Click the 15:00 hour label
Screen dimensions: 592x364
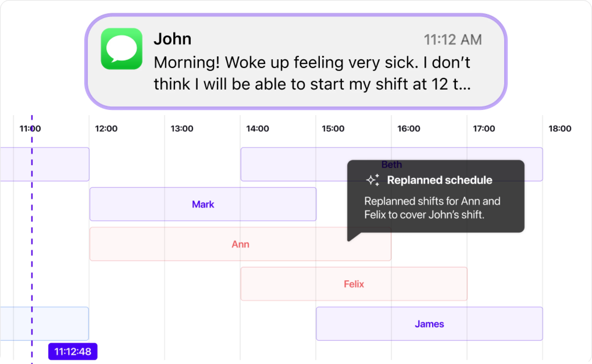point(333,129)
